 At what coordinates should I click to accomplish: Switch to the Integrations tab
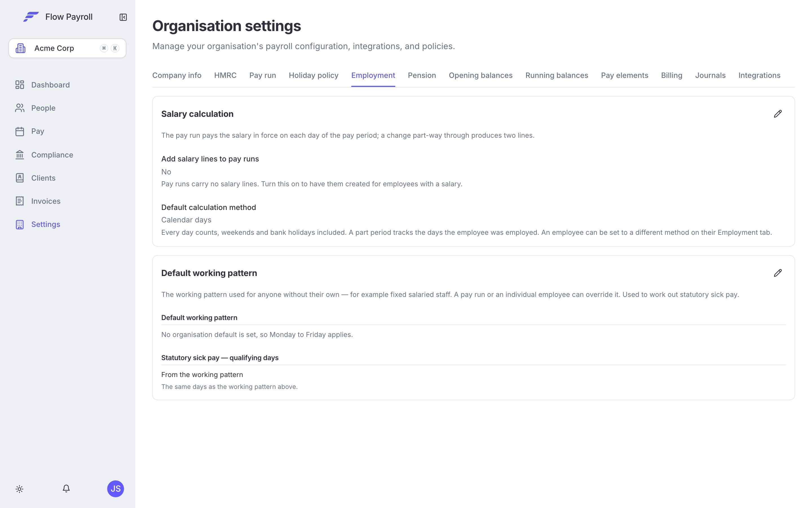click(759, 75)
